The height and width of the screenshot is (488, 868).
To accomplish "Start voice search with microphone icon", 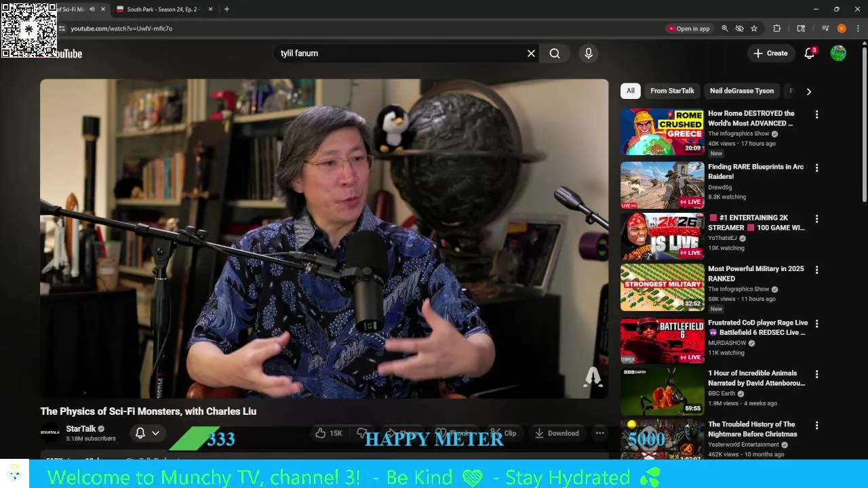I will (588, 54).
